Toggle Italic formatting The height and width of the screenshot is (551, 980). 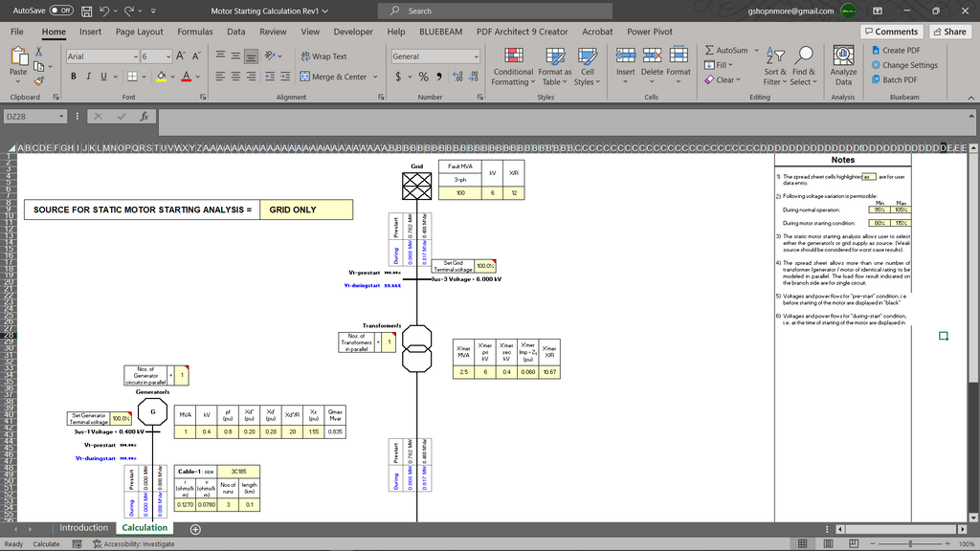[x=88, y=77]
